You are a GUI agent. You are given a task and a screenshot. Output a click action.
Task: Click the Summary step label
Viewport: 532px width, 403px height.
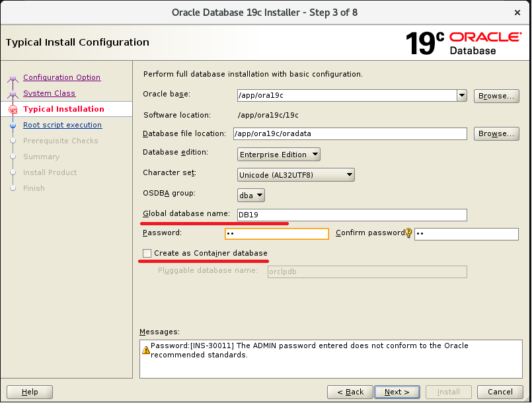point(42,157)
